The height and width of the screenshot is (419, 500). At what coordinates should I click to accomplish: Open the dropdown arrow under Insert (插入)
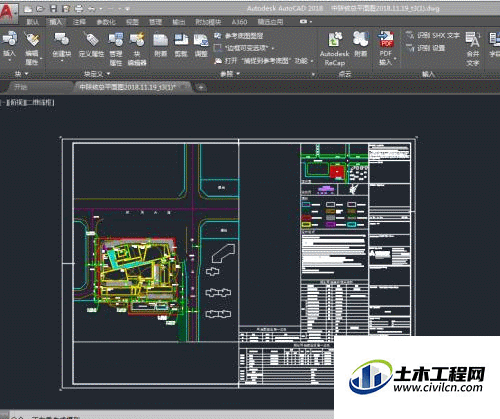(9, 60)
